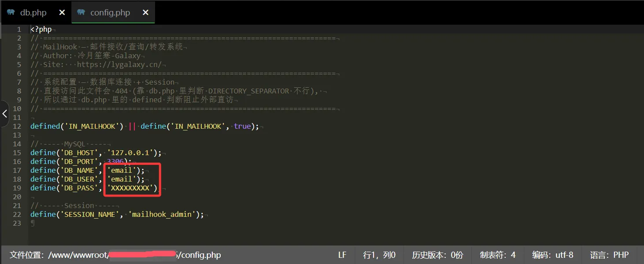Image resolution: width=644 pixels, height=264 pixels.
Task: Close the db.php tab
Action: click(62, 13)
